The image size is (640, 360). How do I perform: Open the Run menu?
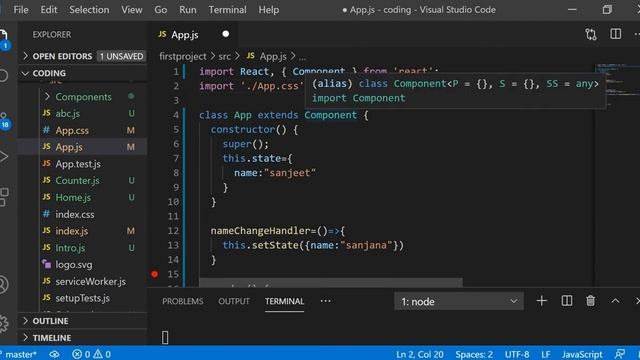point(188,10)
